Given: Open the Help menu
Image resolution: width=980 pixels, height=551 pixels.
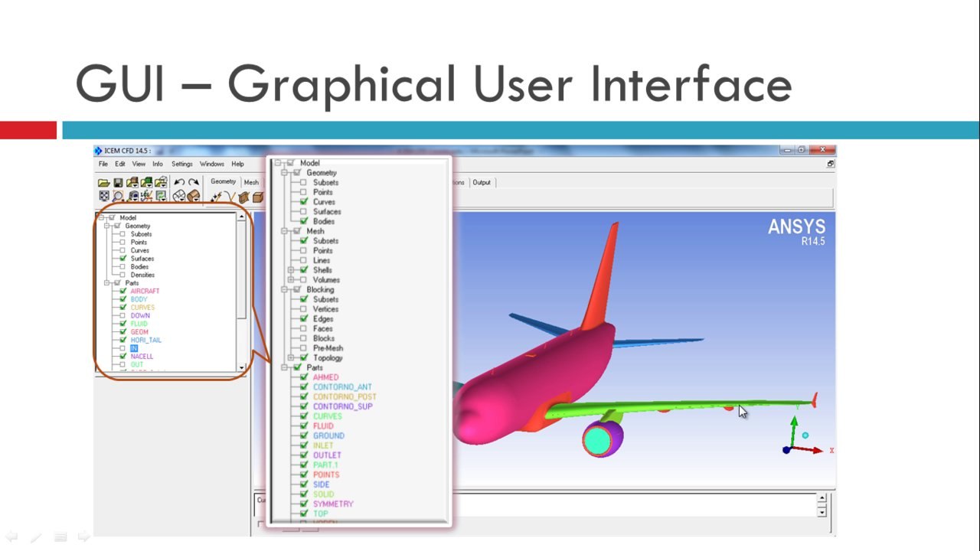Looking at the screenshot, I should pyautogui.click(x=238, y=164).
